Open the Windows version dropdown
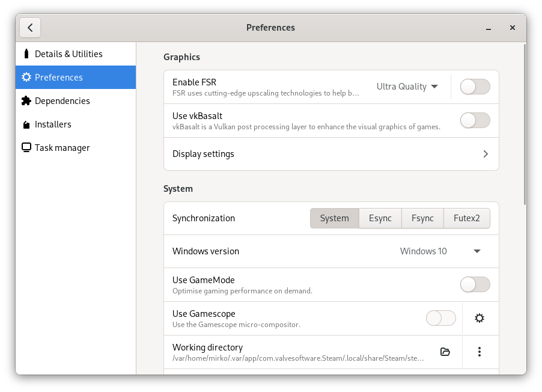 (440, 251)
